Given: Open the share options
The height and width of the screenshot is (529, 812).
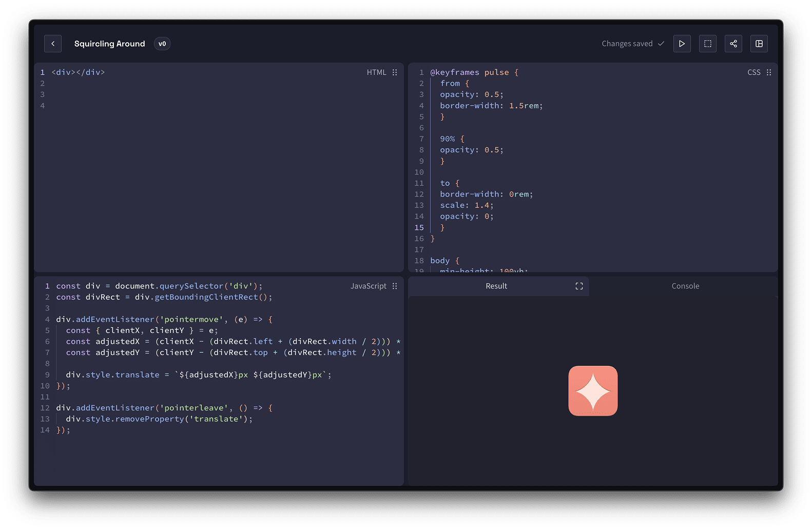Looking at the screenshot, I should coord(733,44).
